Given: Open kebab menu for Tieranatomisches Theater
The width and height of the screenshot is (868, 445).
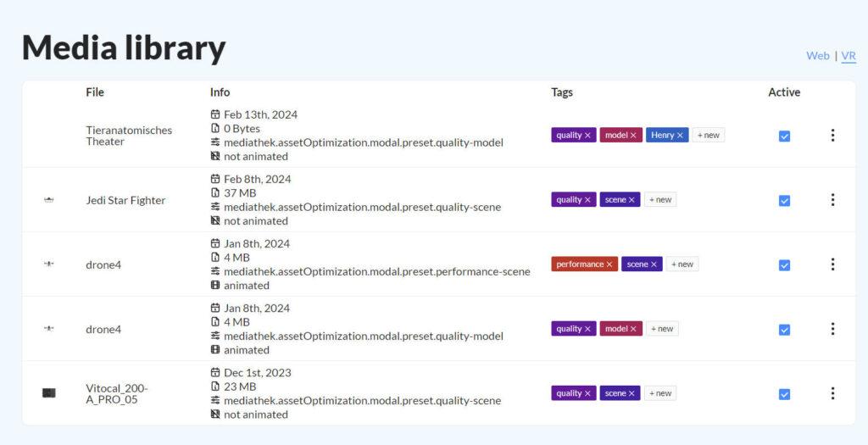Looking at the screenshot, I should (832, 135).
